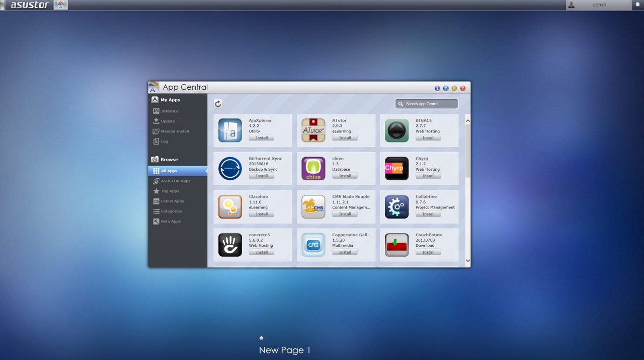Click the Search App Central field
644x360 pixels.
pyautogui.click(x=427, y=104)
